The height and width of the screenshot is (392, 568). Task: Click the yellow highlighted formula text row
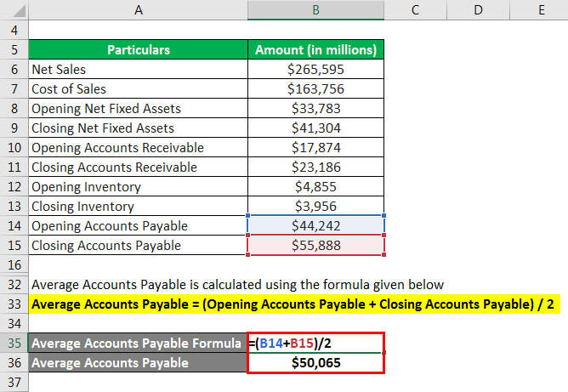(294, 304)
